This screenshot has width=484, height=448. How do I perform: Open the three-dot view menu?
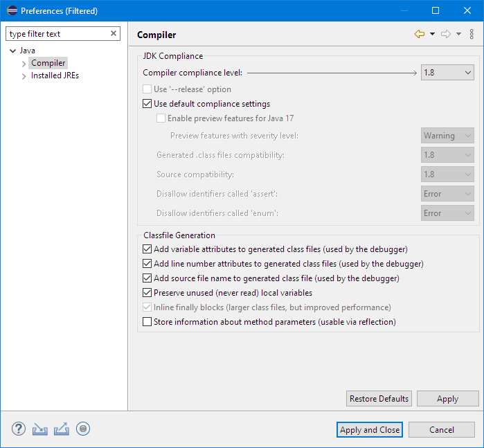pos(472,34)
